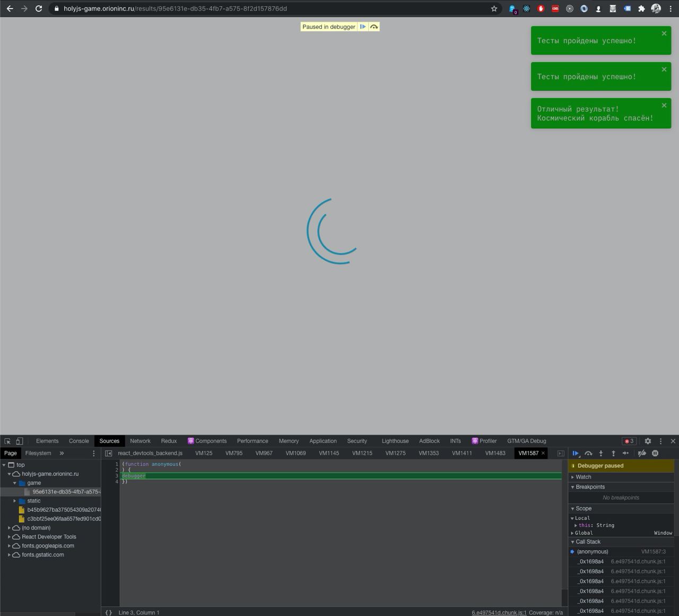Expand the 'this: String' entry
The width and height of the screenshot is (679, 616).
pos(576,525)
